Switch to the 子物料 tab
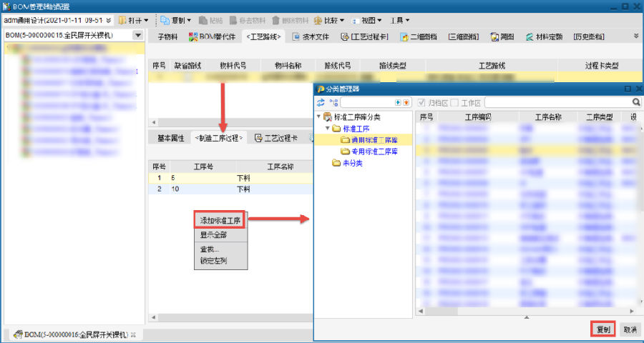This screenshot has width=644, height=343. tap(168, 37)
